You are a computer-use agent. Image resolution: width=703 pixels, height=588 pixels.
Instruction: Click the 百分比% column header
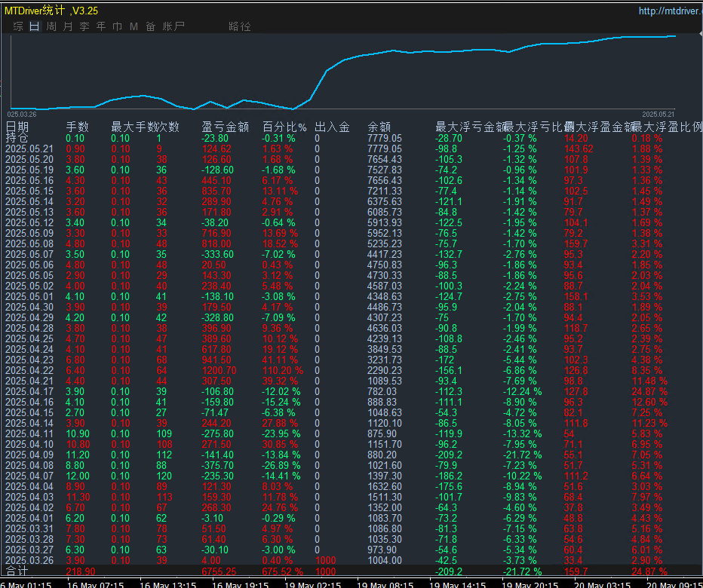284,127
